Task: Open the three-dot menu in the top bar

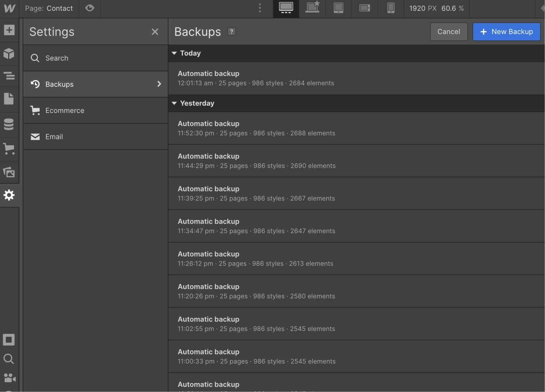Action: pyautogui.click(x=259, y=8)
